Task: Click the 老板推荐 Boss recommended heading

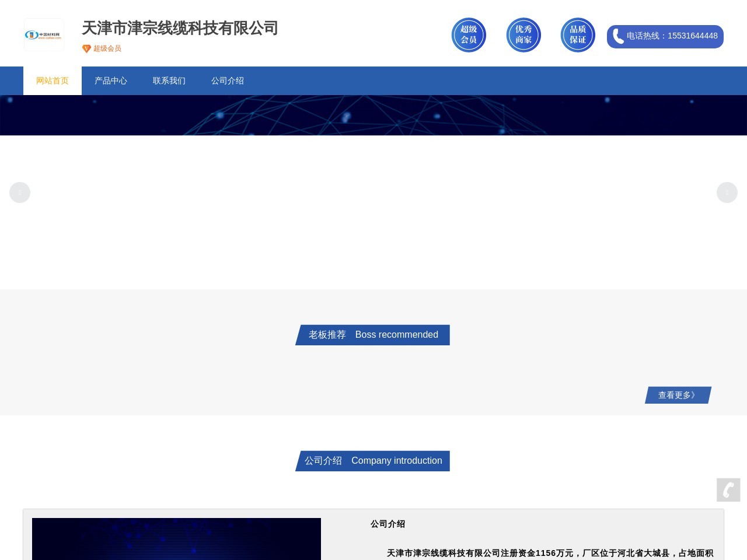Action: [x=373, y=335]
